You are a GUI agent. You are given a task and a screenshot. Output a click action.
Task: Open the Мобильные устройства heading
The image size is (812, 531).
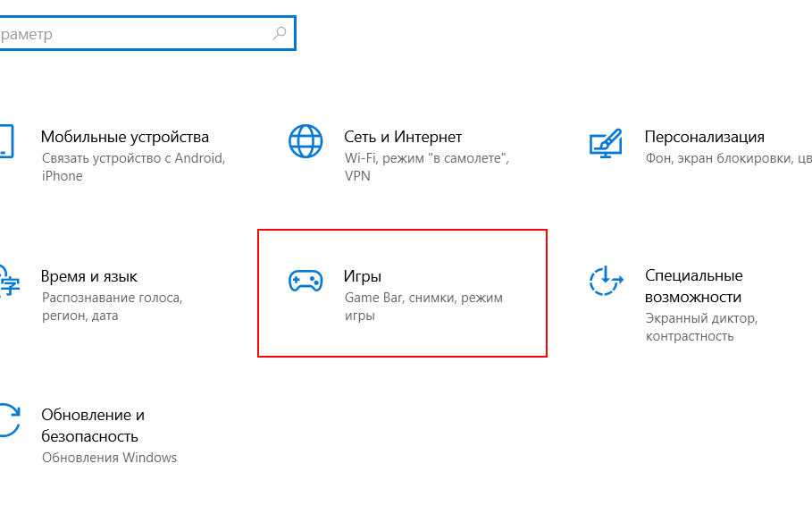click(125, 137)
